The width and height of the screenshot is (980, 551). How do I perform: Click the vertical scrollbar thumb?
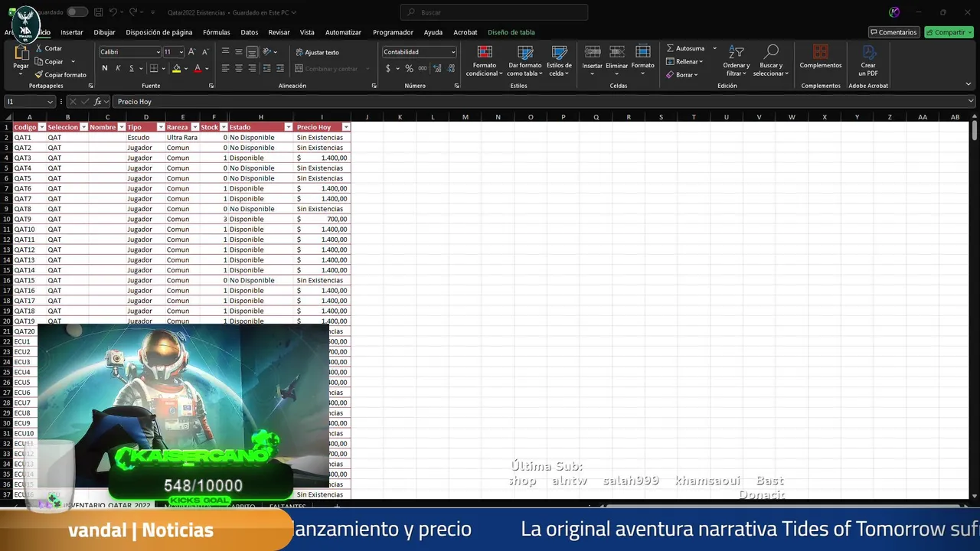coord(974,130)
